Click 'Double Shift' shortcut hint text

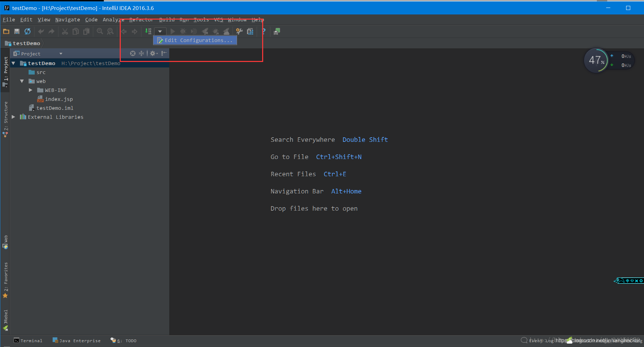pyautogui.click(x=365, y=140)
